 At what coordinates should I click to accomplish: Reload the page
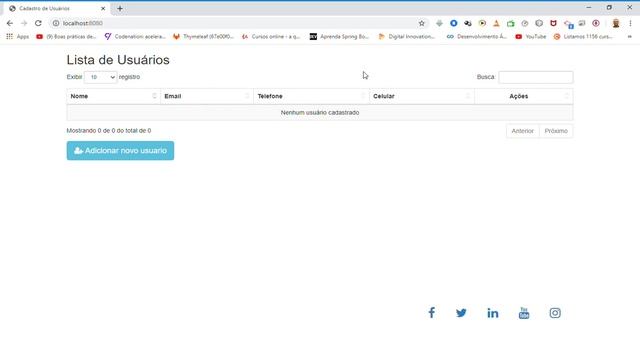pos(38,23)
